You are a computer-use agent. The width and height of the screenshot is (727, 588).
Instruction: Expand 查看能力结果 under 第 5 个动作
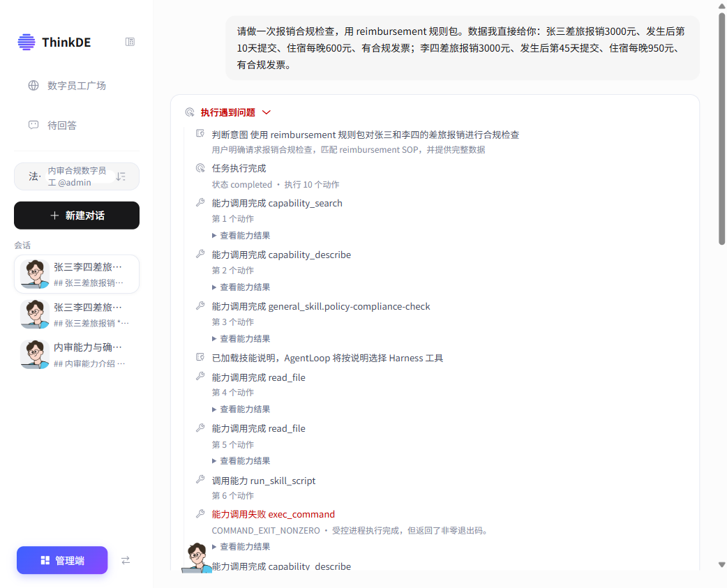tap(241, 460)
